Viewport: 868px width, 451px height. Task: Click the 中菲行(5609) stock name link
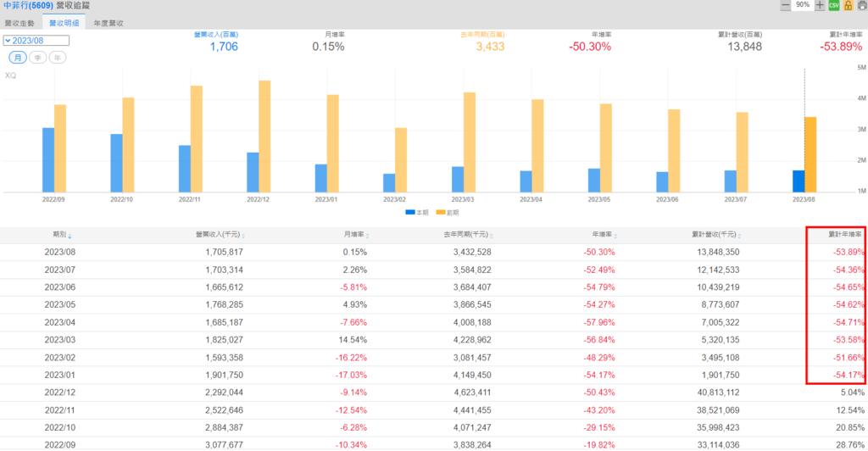[x=28, y=6]
